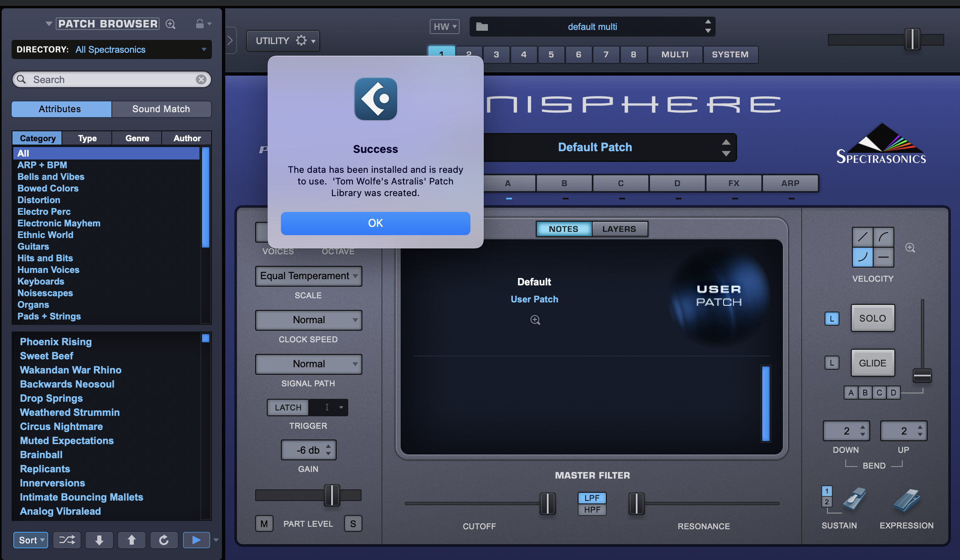This screenshot has height=560, width=960.
Task: Toggle the LATCH button
Action: [x=288, y=408]
